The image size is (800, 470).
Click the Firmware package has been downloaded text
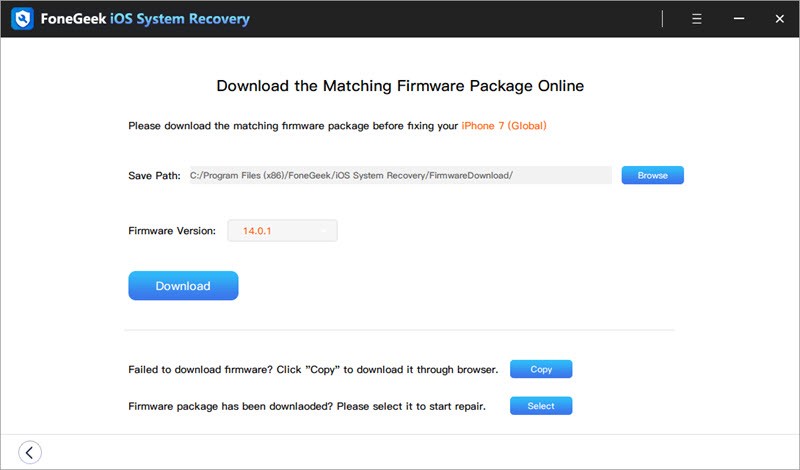point(307,406)
